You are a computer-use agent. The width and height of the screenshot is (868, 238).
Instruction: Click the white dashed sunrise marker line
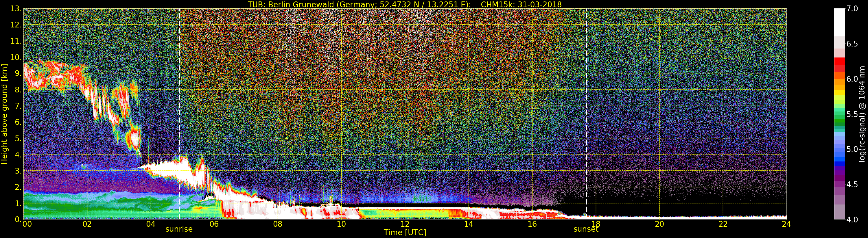coord(179,114)
